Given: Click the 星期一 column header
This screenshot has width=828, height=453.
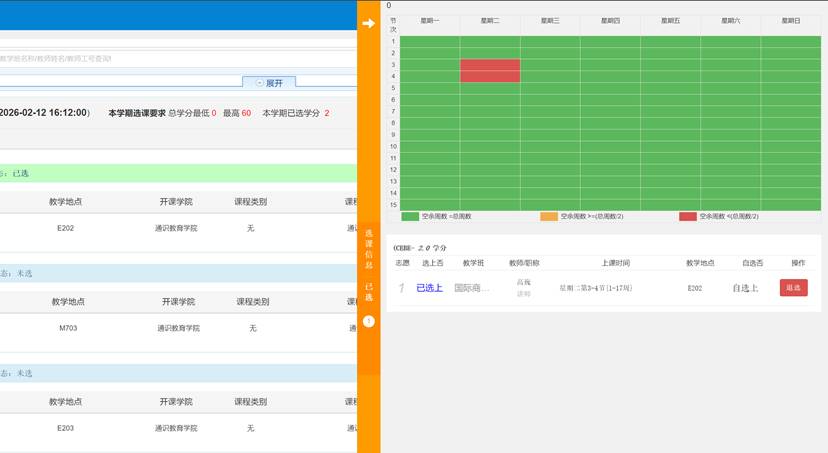Looking at the screenshot, I should (430, 20).
